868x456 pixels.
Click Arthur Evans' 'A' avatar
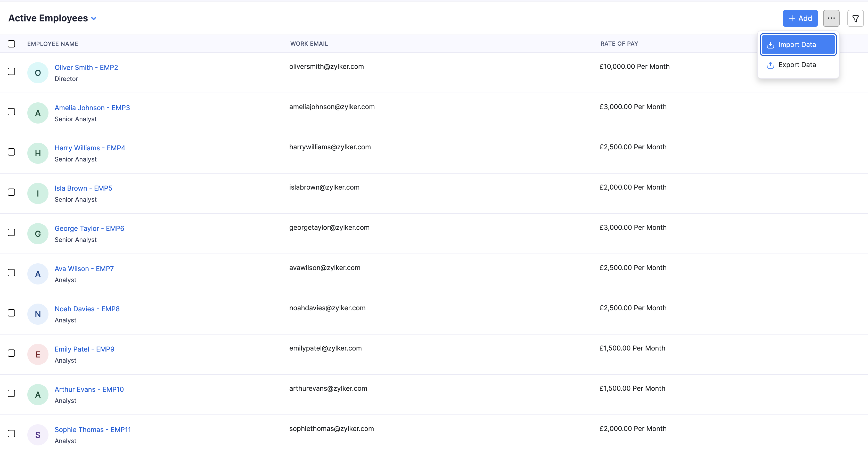38,395
